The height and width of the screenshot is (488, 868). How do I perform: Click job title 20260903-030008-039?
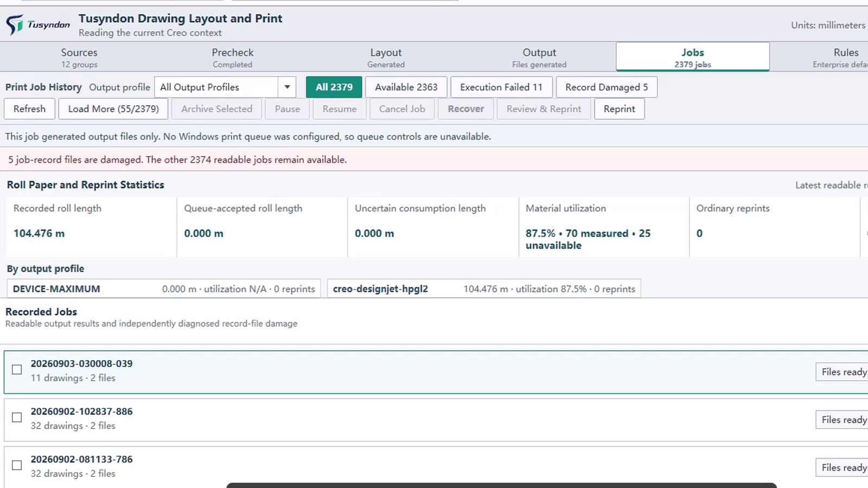tap(81, 364)
